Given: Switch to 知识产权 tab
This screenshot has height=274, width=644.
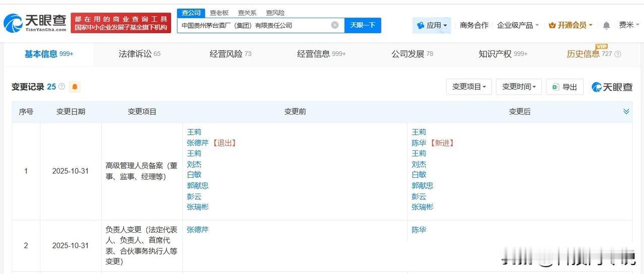Looking at the screenshot, I should pyautogui.click(x=503, y=54).
